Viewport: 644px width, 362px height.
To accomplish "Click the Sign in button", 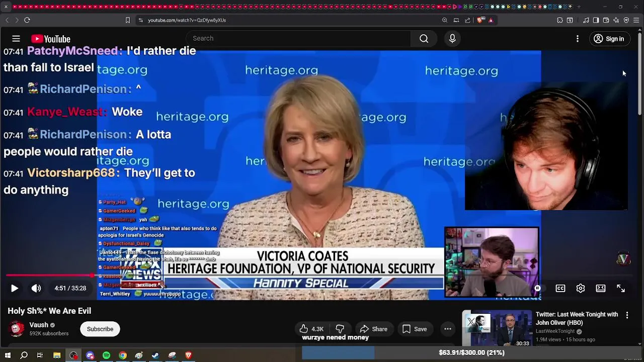I will coord(609,39).
